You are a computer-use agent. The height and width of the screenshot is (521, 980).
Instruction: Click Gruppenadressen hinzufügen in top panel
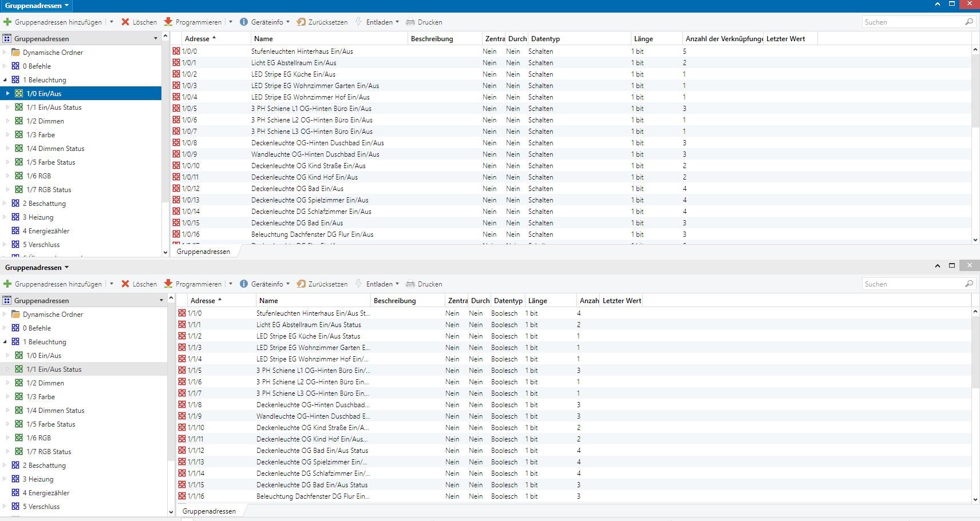[53, 22]
